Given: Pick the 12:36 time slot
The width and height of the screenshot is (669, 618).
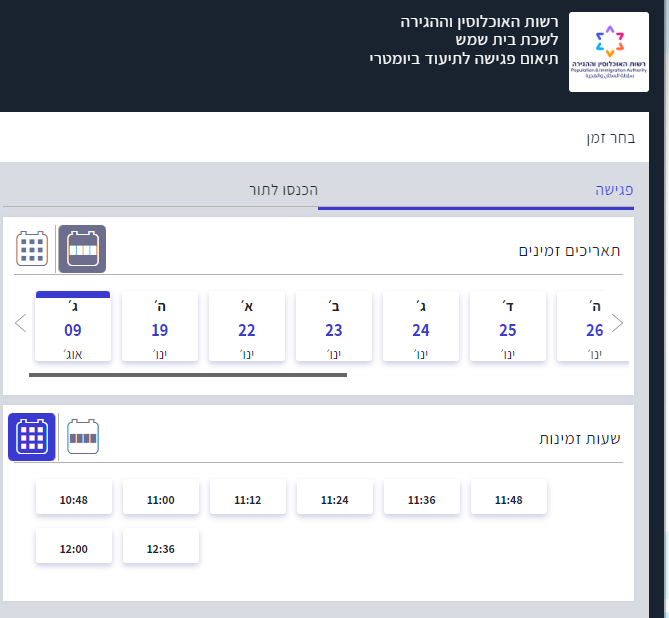Looking at the screenshot, I should click(161, 547).
